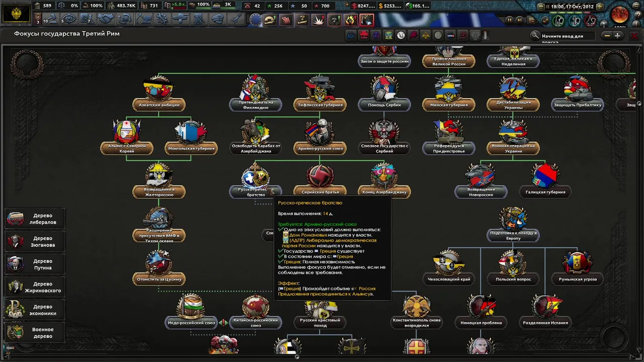Select the Конец Азербайджану focus

coord(384,181)
